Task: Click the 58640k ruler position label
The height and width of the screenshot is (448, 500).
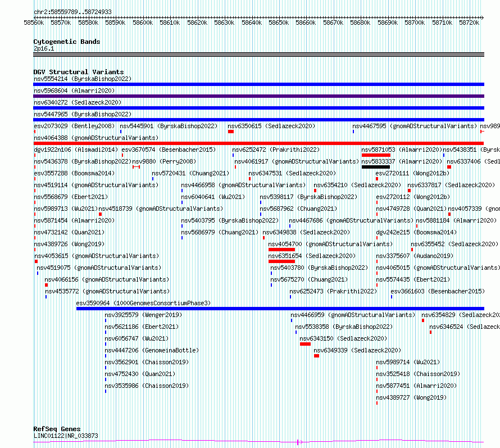Action: pos(252,22)
